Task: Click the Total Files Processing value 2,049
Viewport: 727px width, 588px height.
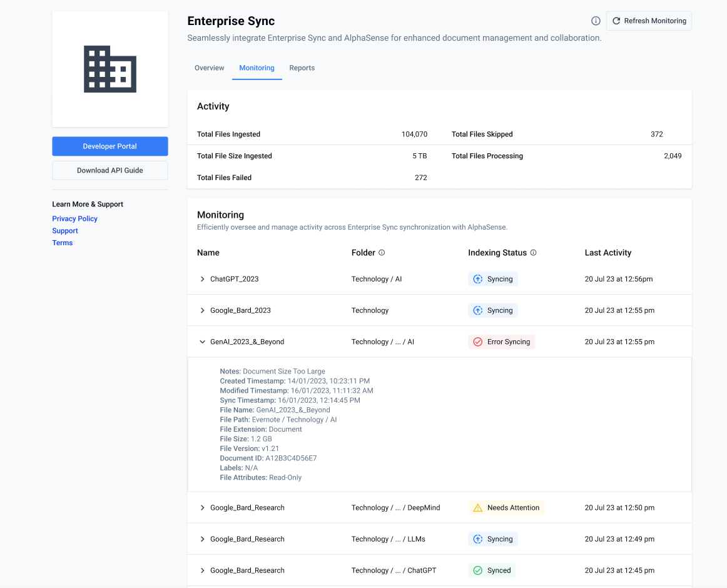Action: tap(673, 156)
